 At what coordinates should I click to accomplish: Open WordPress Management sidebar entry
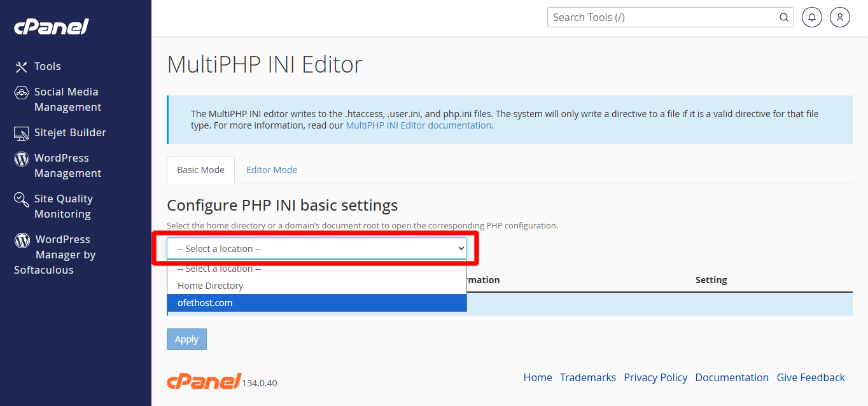click(x=67, y=165)
